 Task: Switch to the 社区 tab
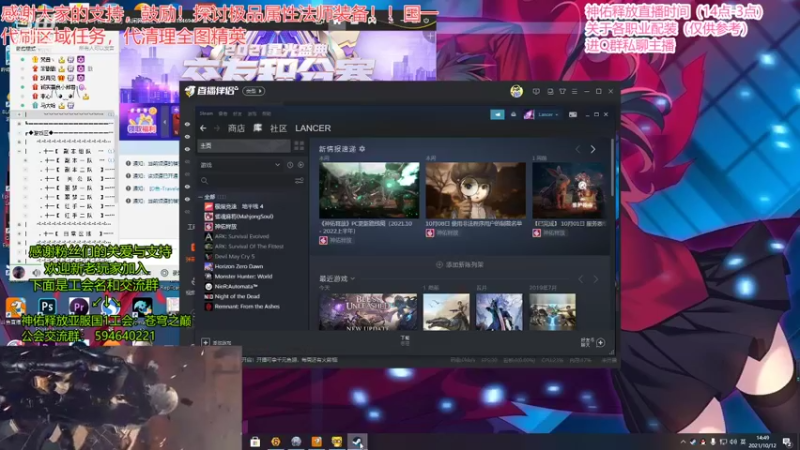point(278,128)
